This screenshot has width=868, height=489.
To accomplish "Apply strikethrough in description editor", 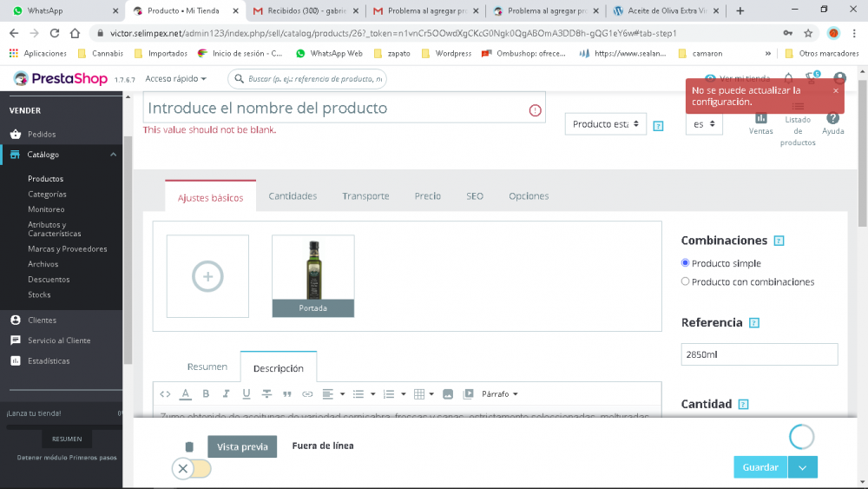I will coord(266,393).
